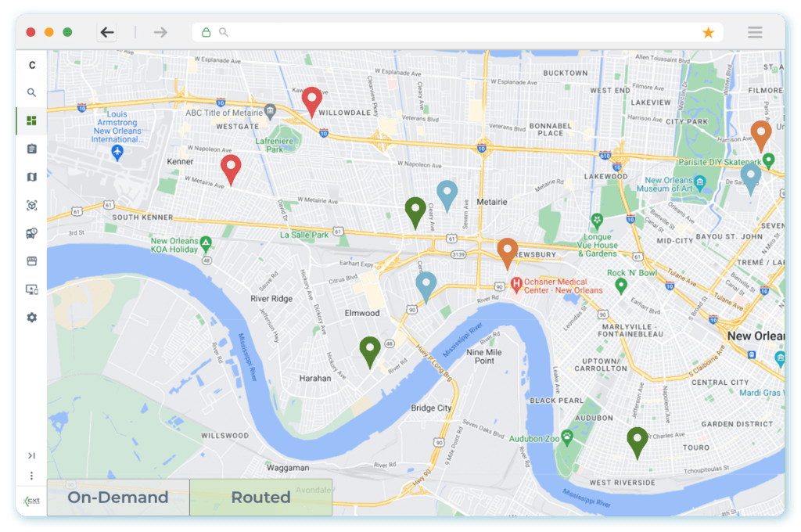Image resolution: width=801 pixels, height=532 pixels.
Task: Click the bus schedule icon
Action: coord(31,233)
